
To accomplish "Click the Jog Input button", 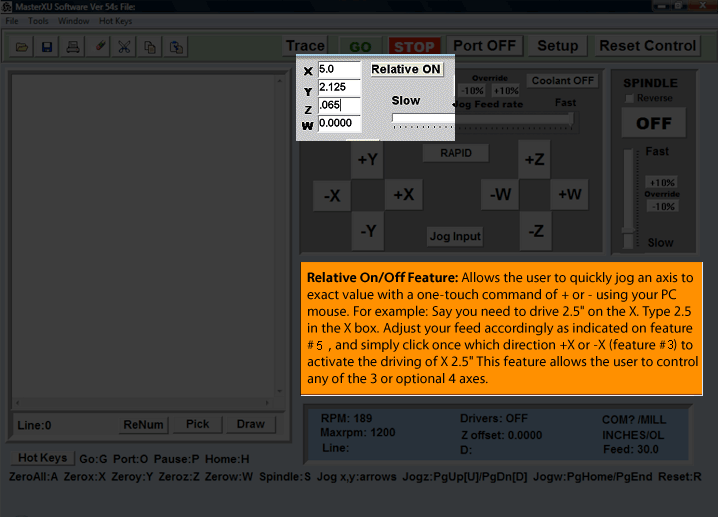I will tap(455, 236).
